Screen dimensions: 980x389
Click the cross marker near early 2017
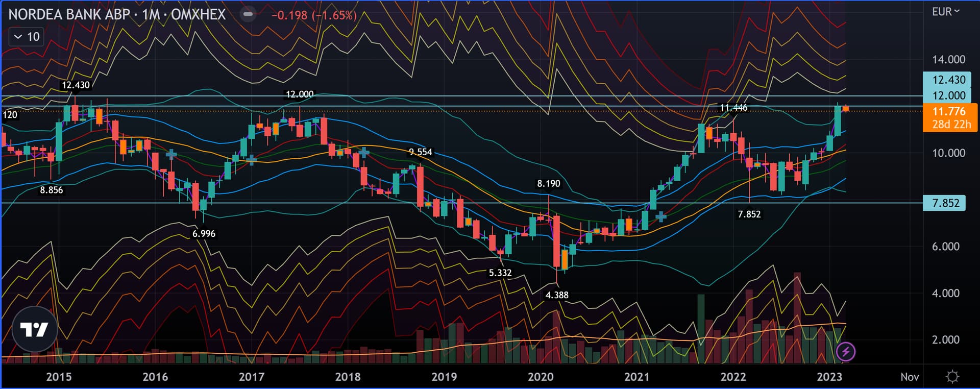(252, 160)
